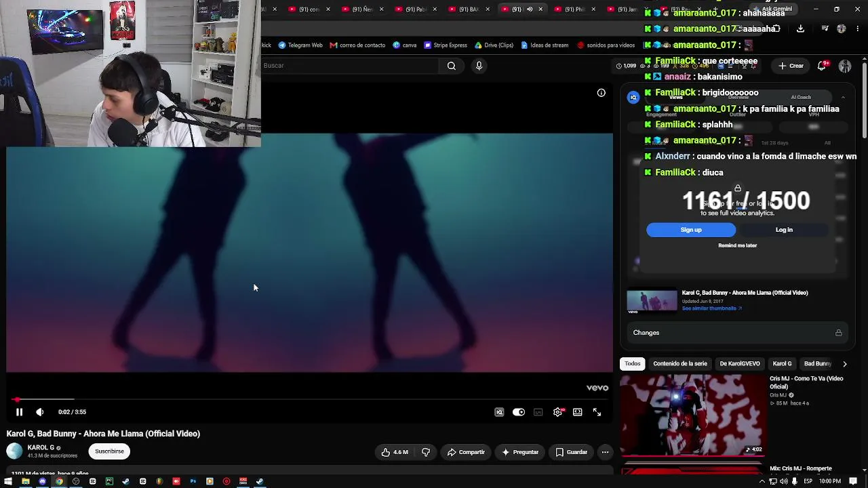Click Remind me later link
The image size is (868, 488).
pos(737,245)
